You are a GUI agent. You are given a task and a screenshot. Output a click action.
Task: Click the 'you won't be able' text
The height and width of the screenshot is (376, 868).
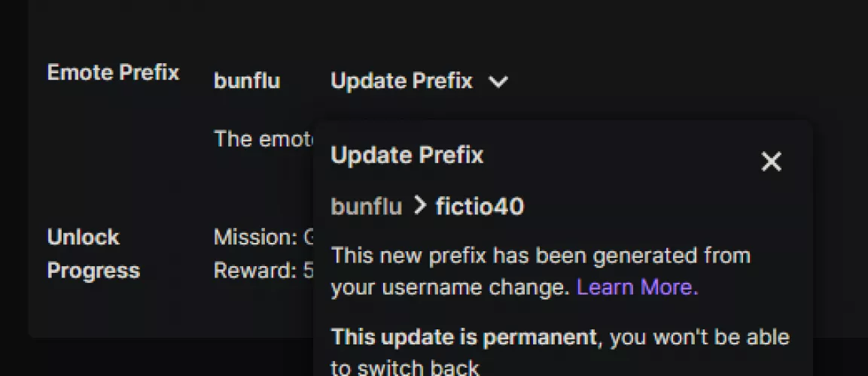pos(699,336)
